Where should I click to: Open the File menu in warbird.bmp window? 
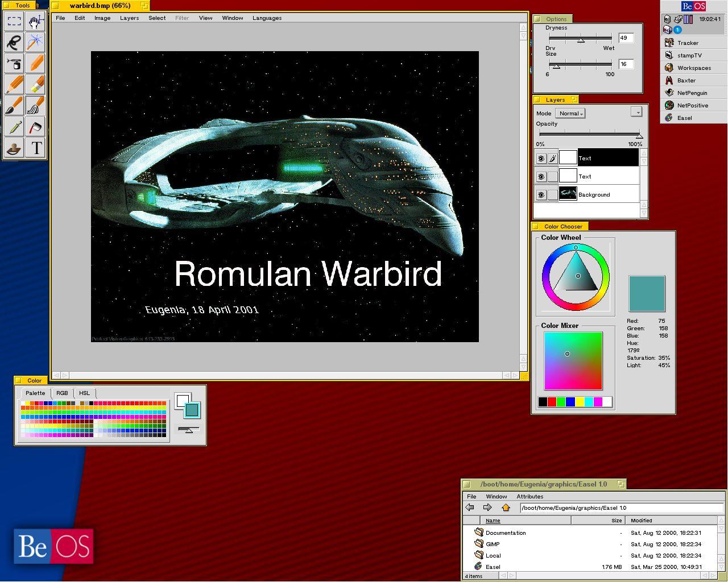click(60, 18)
